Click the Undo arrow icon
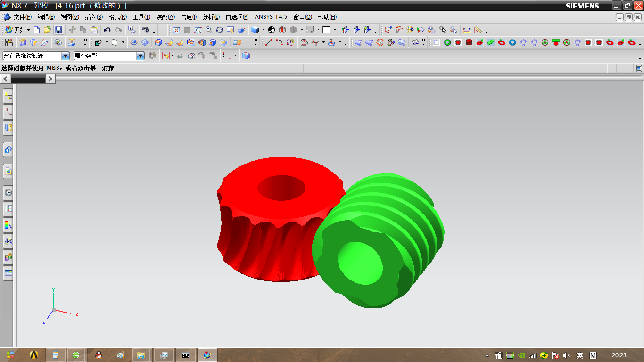This screenshot has width=644, height=362. [x=107, y=30]
